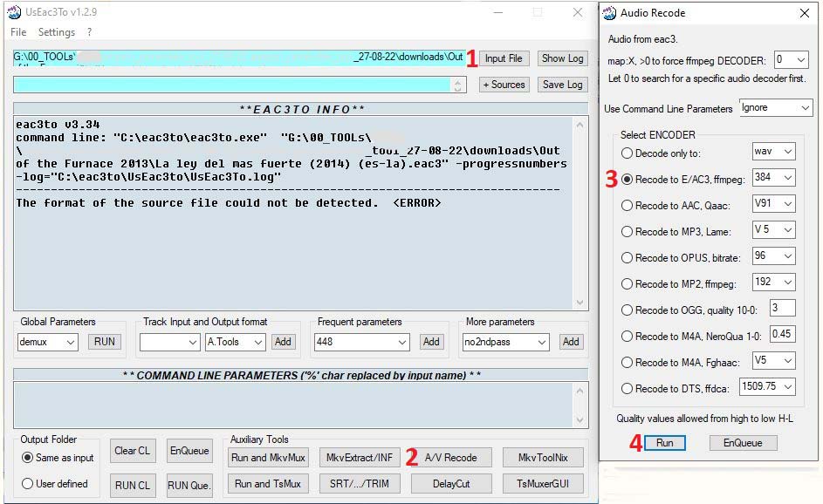The image size is (823, 504).
Task: Click the input file path field
Action: click(x=239, y=58)
